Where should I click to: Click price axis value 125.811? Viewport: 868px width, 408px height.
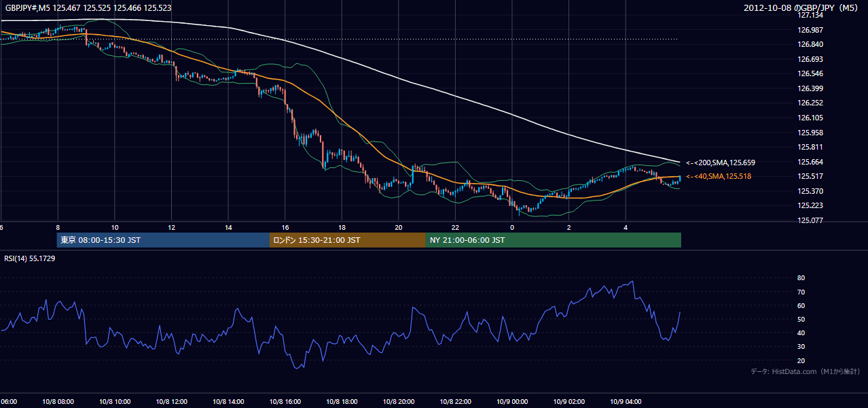(x=811, y=147)
